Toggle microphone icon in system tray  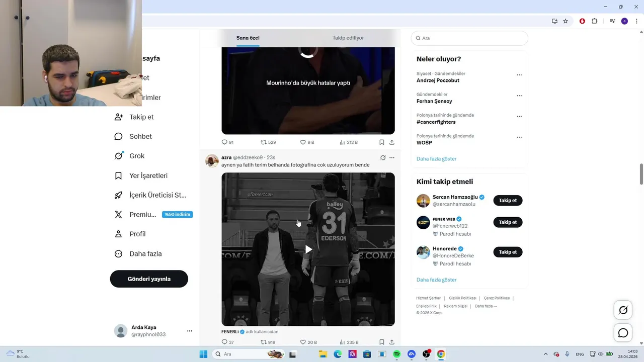point(567,354)
